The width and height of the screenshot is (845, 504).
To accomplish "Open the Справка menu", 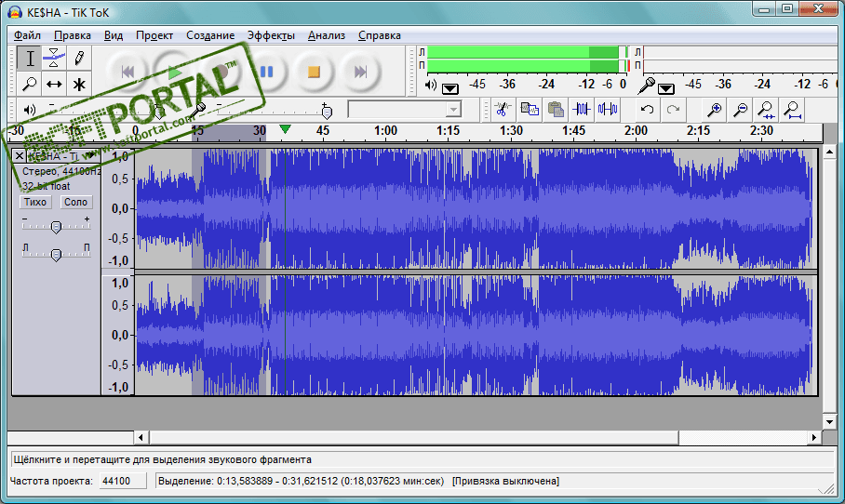I will click(380, 35).
